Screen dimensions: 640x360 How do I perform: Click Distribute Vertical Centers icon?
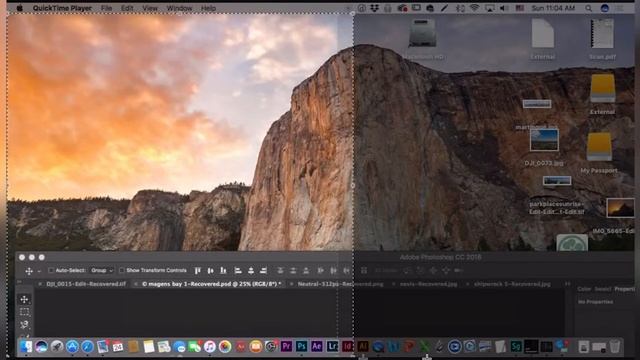click(x=293, y=271)
